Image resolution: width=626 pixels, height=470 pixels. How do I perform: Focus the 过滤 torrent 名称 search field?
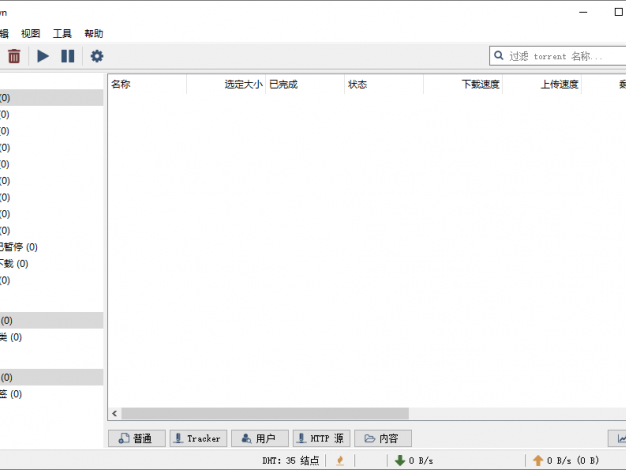(559, 56)
